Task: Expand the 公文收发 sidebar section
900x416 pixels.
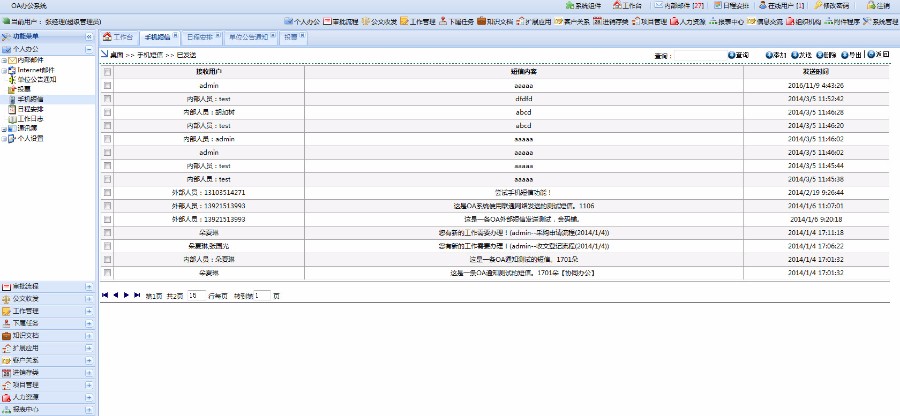Action: coord(89,298)
